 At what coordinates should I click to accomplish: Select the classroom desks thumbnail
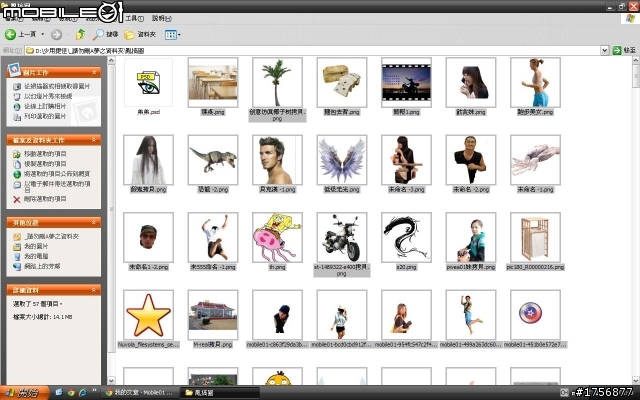point(213,82)
